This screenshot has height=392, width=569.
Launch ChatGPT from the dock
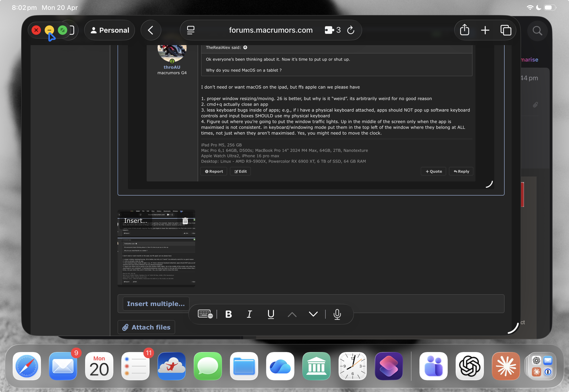470,366
